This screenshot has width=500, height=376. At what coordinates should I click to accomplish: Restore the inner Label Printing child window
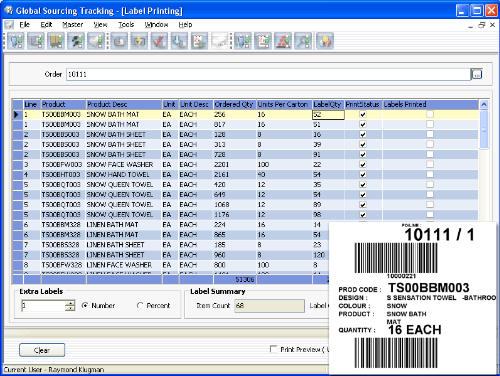[482, 25]
